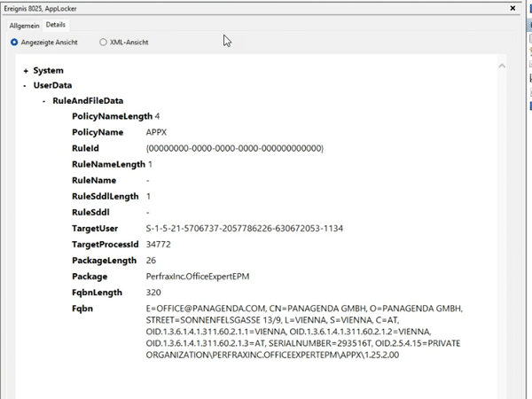This screenshot has width=532, height=399.
Task: Collapse the UserData node
Action: click(25, 86)
